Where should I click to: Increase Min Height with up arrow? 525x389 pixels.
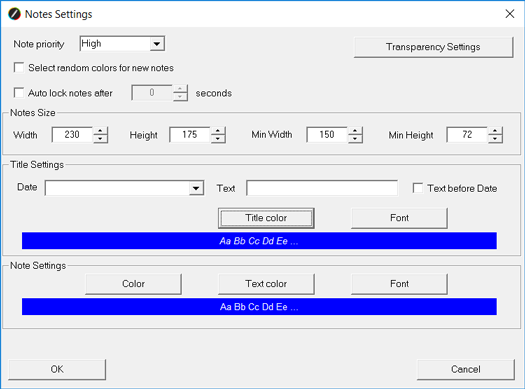click(x=495, y=131)
